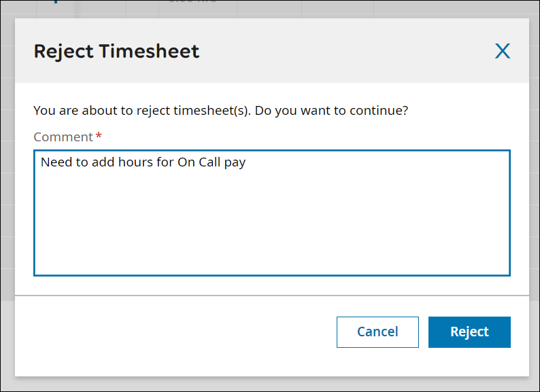
Task: Close the Reject Timesheet dialog with X
Action: pos(502,51)
